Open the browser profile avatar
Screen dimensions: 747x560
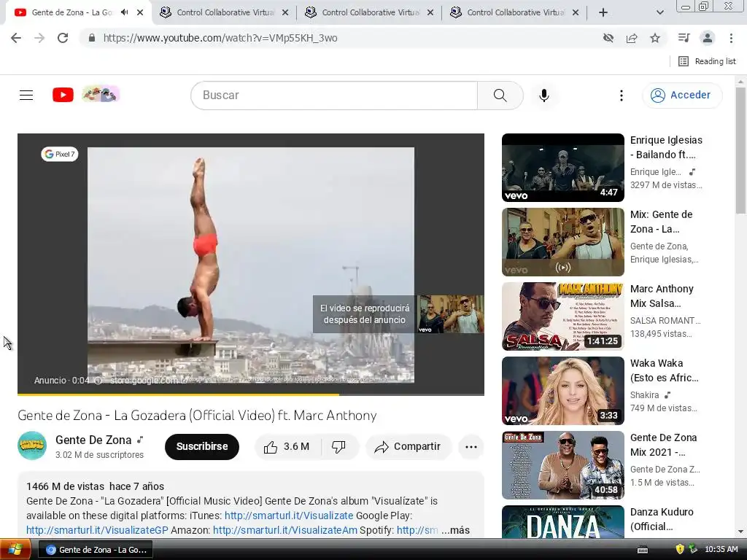[x=708, y=38]
